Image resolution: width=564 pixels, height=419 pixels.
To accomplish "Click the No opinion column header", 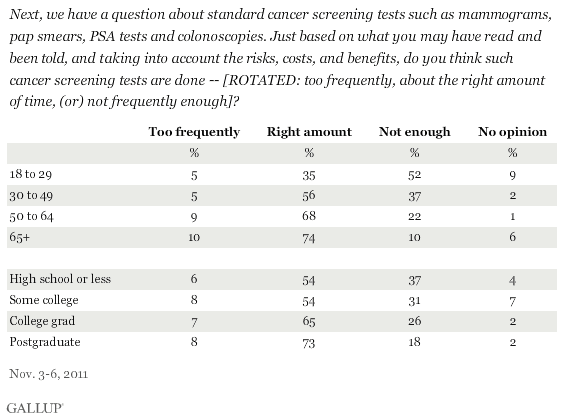I will [513, 132].
